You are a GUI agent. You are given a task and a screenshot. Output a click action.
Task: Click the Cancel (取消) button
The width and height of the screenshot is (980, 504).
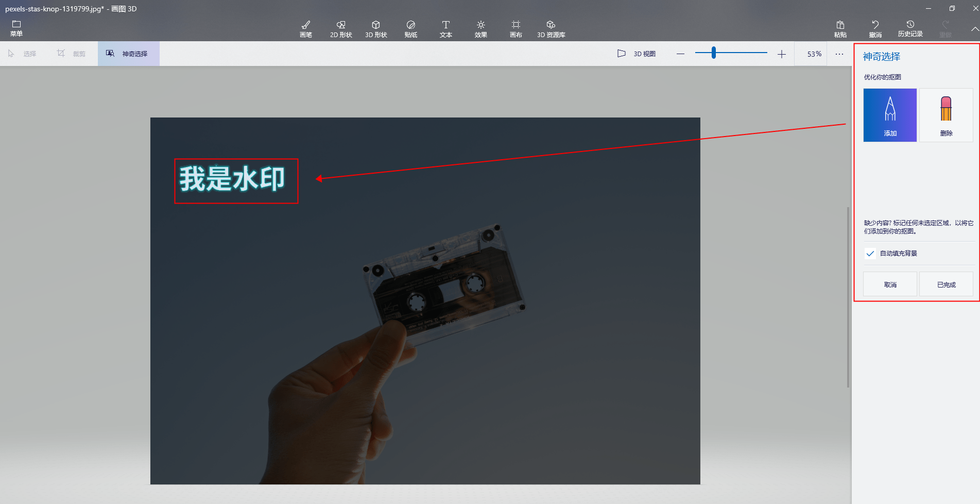pos(890,284)
